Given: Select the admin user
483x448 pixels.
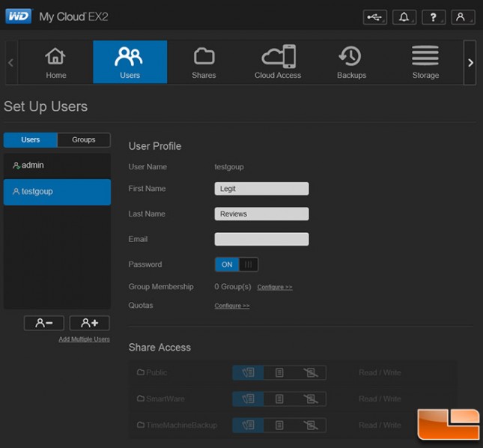Looking at the screenshot, I should (58, 166).
